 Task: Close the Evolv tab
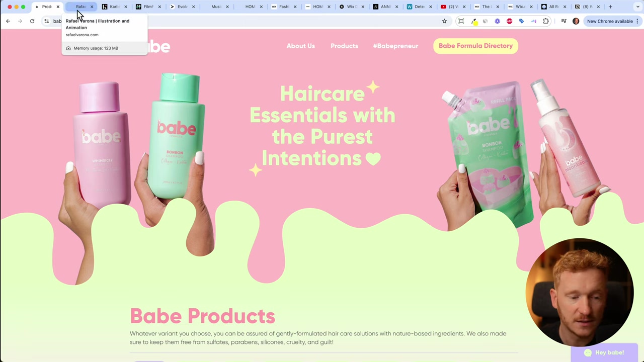coord(193,7)
